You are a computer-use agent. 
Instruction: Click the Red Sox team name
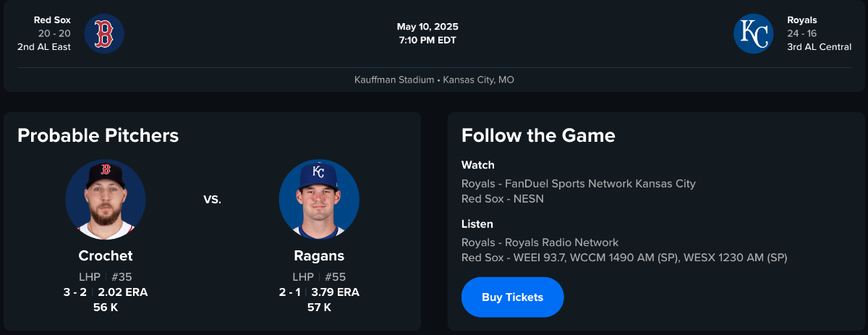52,20
